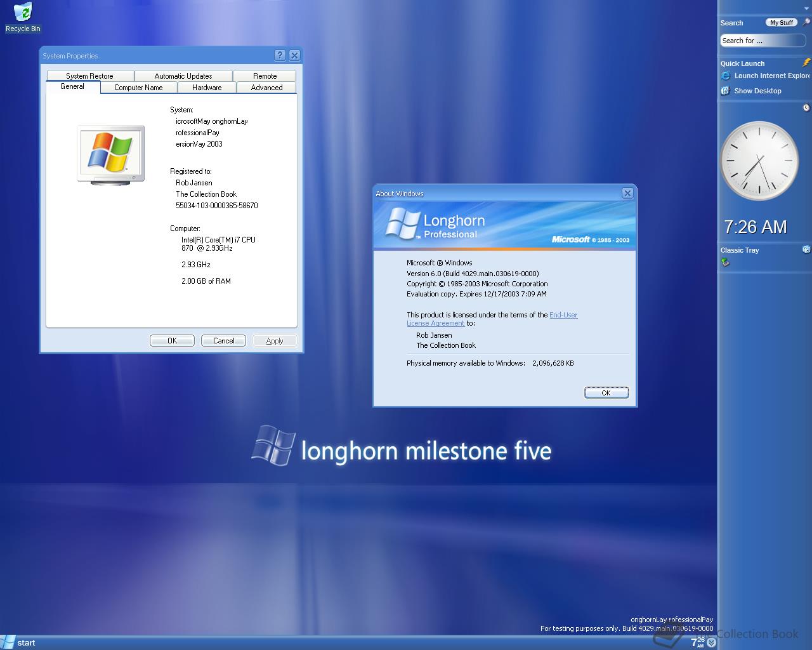The height and width of the screenshot is (650, 812).
Task: Click the Apply button in System Properties
Action: point(275,341)
